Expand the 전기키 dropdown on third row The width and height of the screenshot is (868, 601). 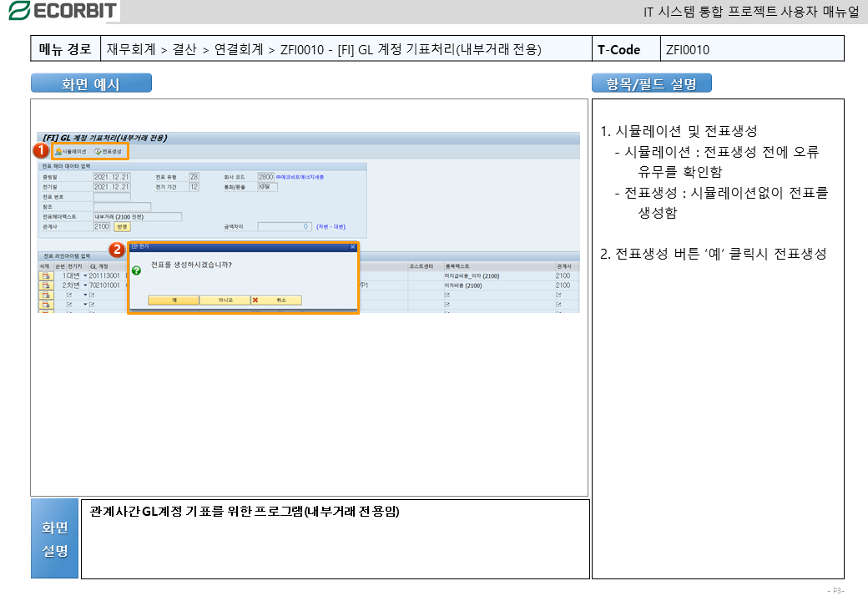tap(85, 295)
